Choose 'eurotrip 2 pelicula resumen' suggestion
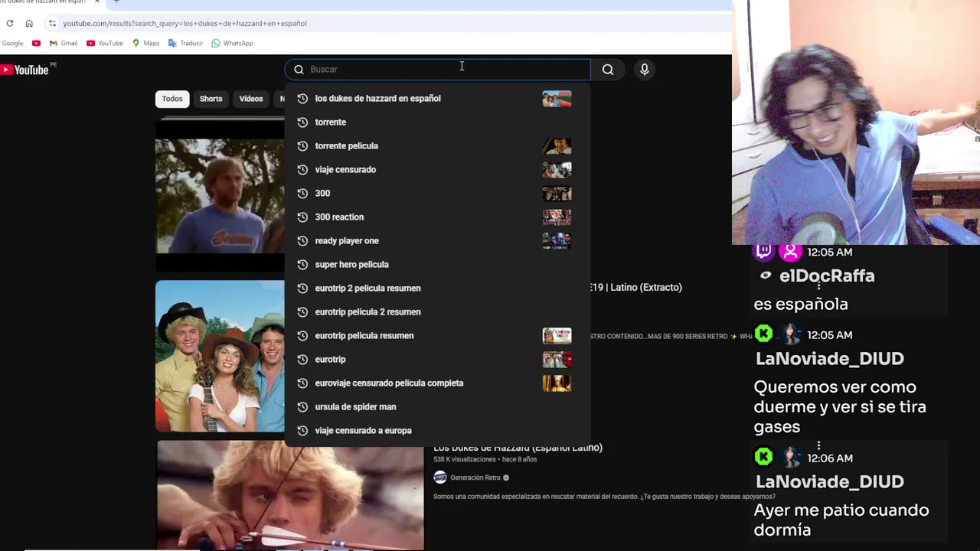The image size is (980, 551). [437, 288]
